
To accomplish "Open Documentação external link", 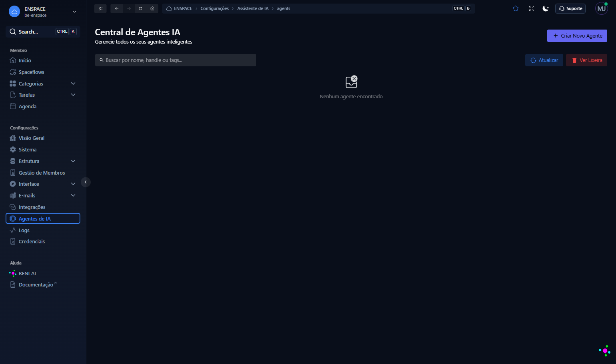I will [x=43, y=284].
